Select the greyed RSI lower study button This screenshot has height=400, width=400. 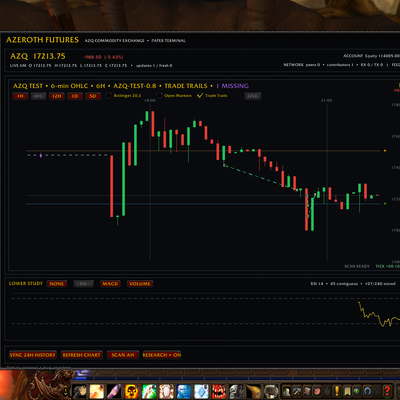pyautogui.click(x=83, y=284)
